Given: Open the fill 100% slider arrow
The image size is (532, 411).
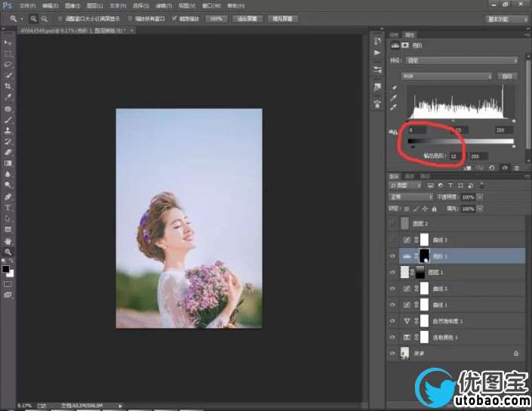Looking at the screenshot, I should tap(480, 209).
